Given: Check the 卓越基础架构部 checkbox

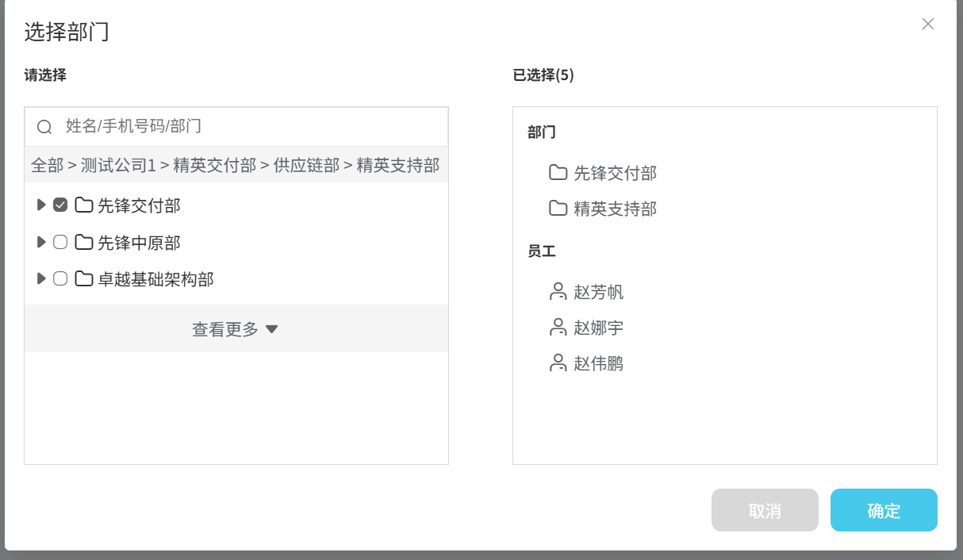Looking at the screenshot, I should pos(60,279).
